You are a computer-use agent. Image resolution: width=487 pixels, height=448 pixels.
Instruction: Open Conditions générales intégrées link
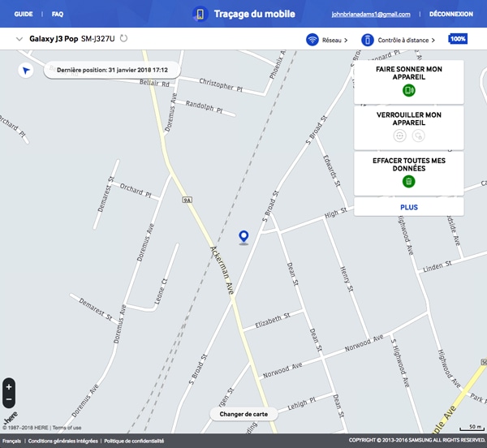pyautogui.click(x=62, y=442)
